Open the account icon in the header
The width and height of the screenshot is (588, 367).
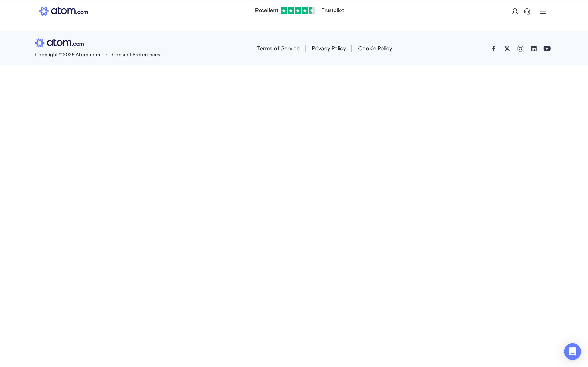tap(515, 11)
